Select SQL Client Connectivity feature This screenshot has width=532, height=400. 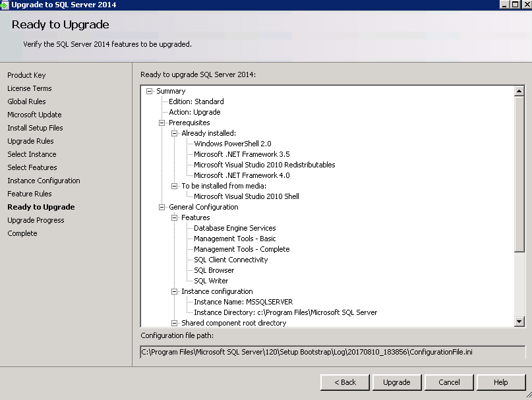click(231, 260)
